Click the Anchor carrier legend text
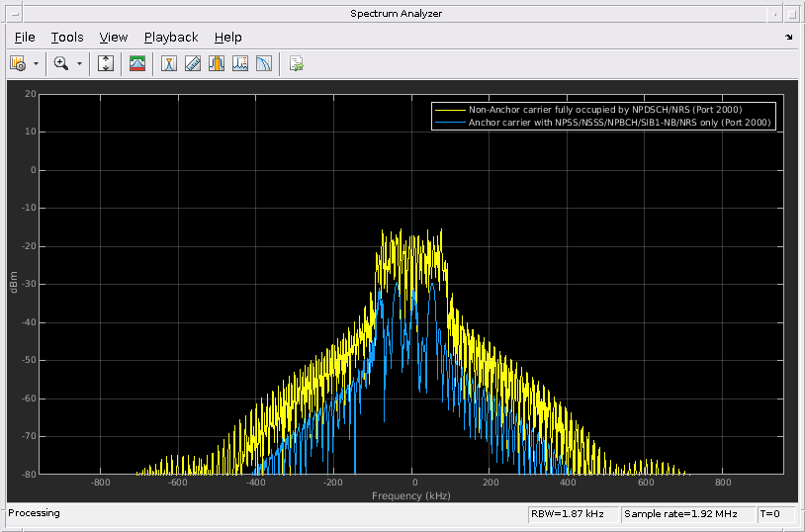Viewport: 805px width, 532px height. 619,123
